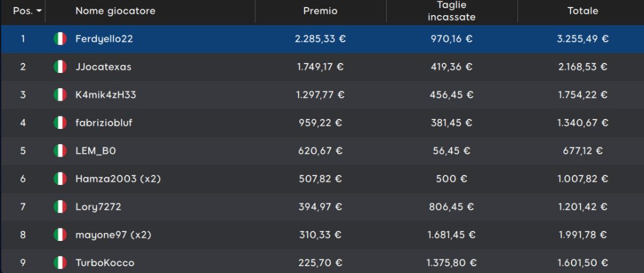Open player Ferdyello22 name
Viewport: 644px width, 273px height.
104,39
